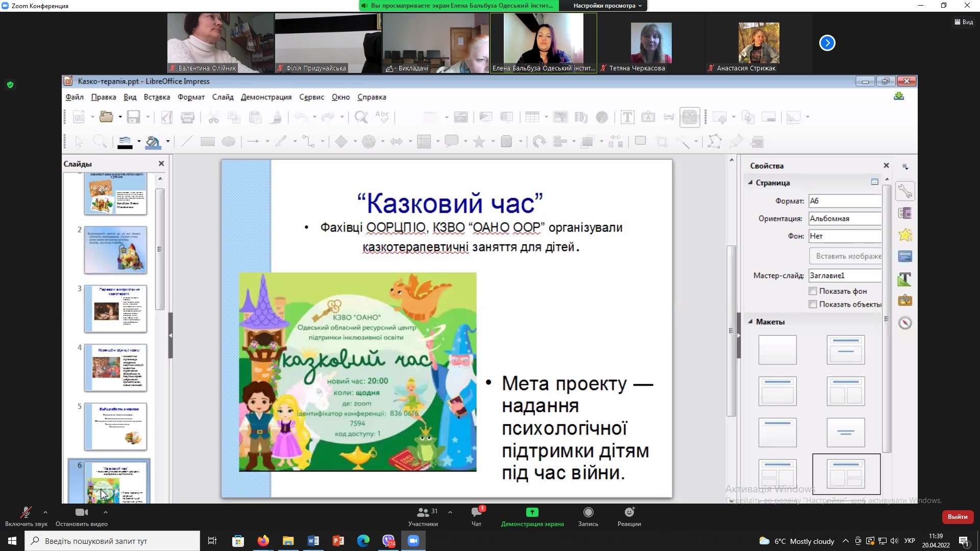Select slide 3 thumbnail in Slides panel
Viewport: 980px width, 551px height.
pyautogui.click(x=115, y=309)
